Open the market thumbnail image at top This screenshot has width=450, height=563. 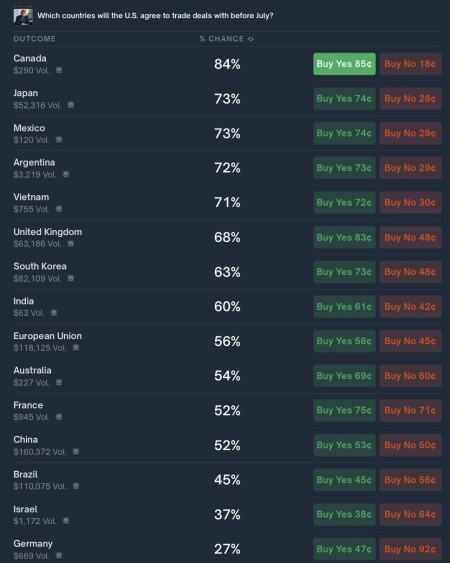23,16
